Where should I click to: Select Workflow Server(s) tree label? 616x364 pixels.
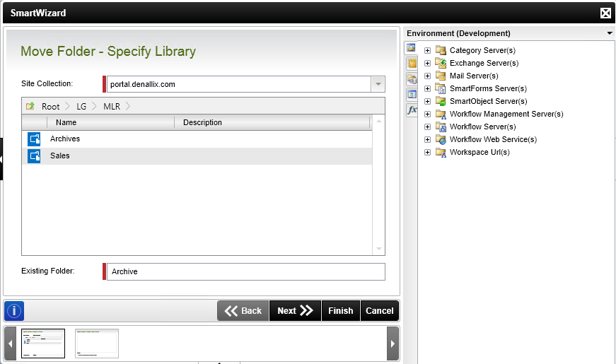(482, 127)
